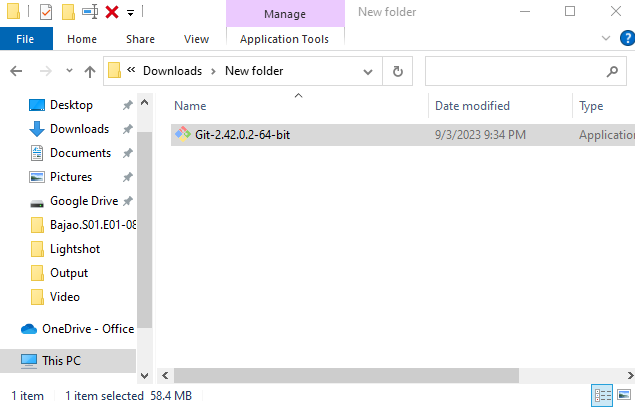Click New folder in the address bar
Image resolution: width=635 pixels, height=407 pixels.
[254, 71]
